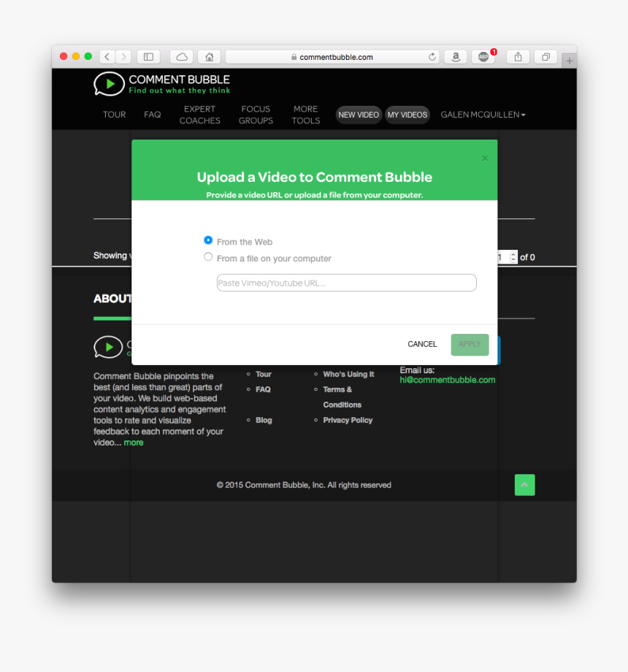Select FOCUS GROUPS in the navigation
The image size is (628, 672).
[x=256, y=115]
